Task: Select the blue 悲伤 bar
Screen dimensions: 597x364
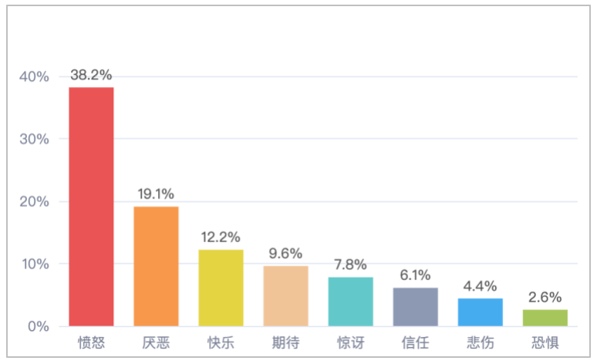Action: 480,312
